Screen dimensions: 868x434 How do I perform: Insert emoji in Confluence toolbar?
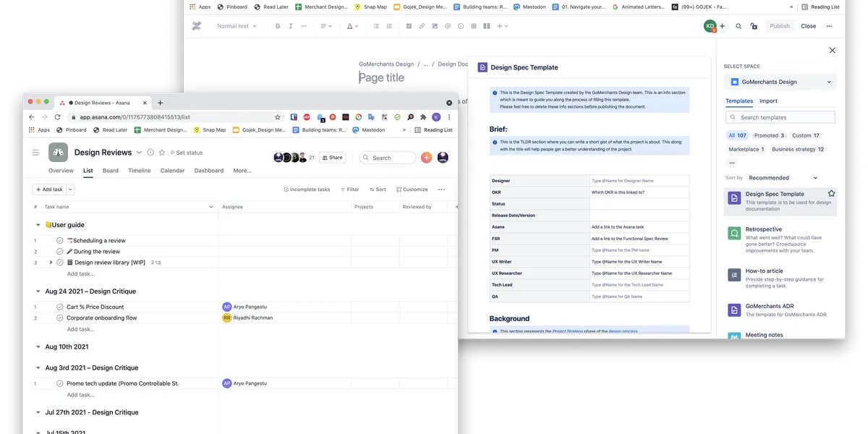pyautogui.click(x=461, y=26)
